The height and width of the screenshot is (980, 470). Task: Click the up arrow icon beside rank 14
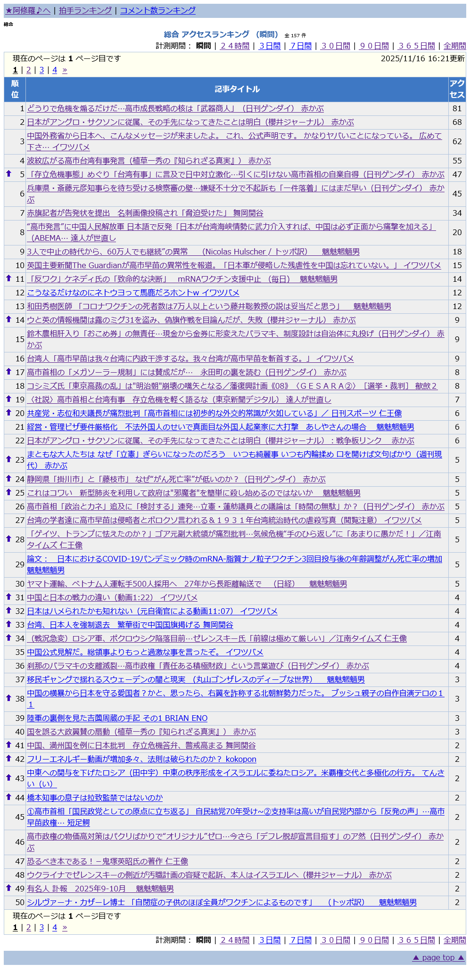pos(8,319)
